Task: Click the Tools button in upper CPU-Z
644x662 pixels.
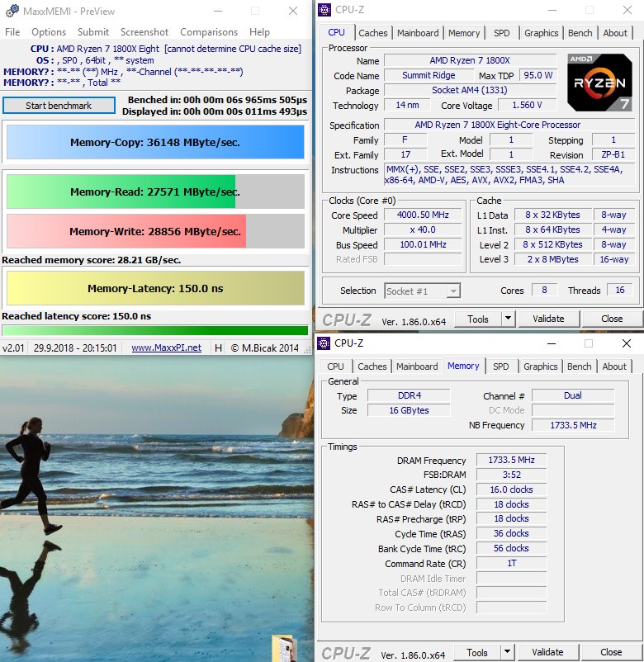Action: (477, 319)
